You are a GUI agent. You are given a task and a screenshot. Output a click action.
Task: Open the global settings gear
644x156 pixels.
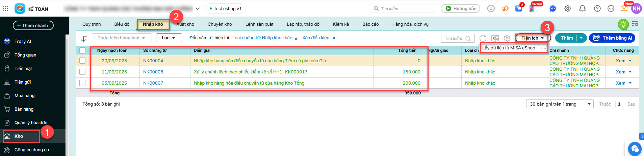(x=568, y=9)
